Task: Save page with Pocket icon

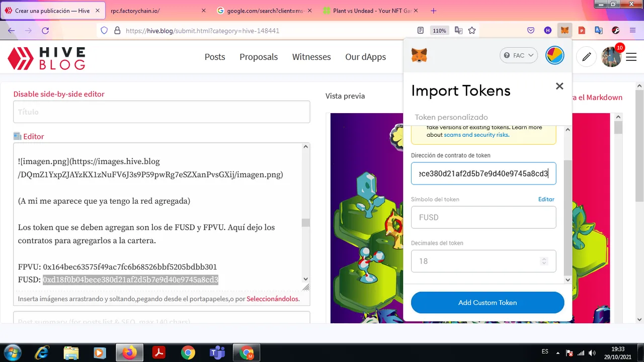Action: pyautogui.click(x=531, y=31)
